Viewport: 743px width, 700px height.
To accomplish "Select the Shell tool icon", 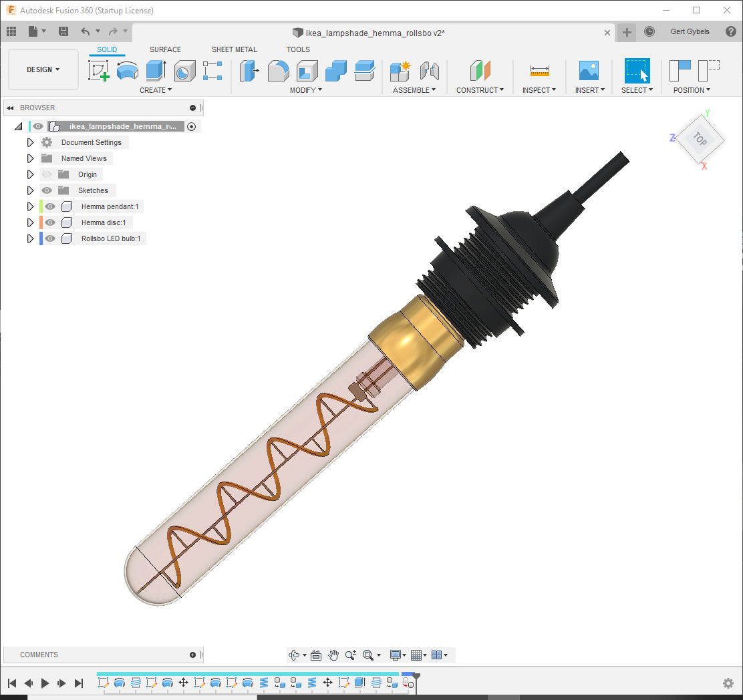I will [307, 71].
